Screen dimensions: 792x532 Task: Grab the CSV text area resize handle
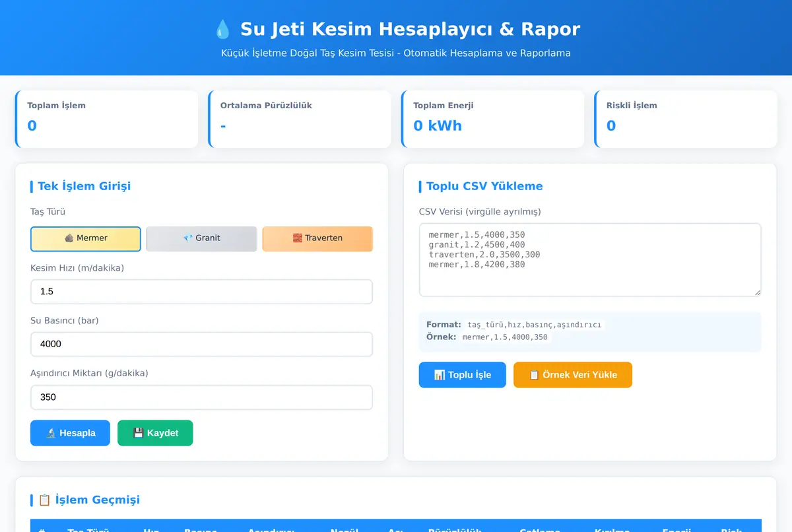(757, 292)
